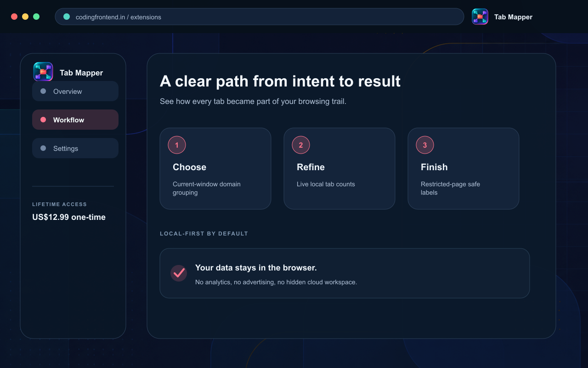This screenshot has height=368, width=588.
Task: Open the Settings tab
Action: click(75, 148)
